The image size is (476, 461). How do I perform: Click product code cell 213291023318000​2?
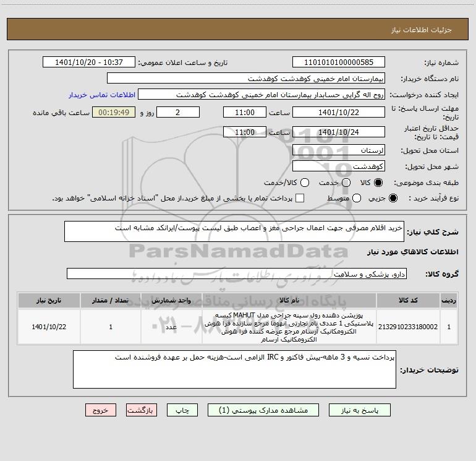(408, 327)
